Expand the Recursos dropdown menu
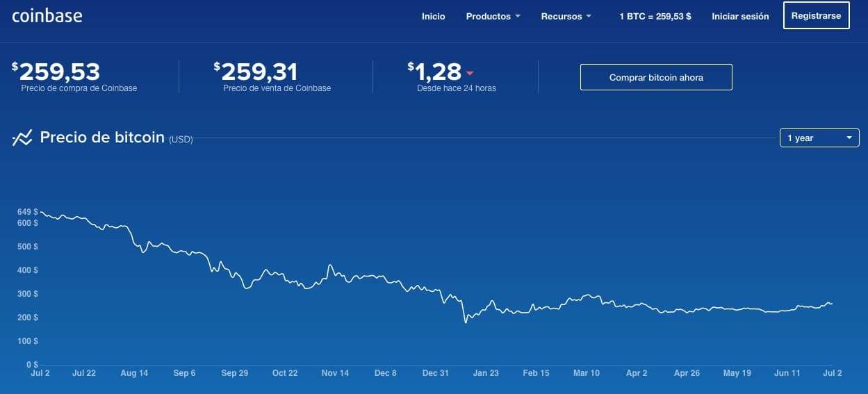 click(566, 16)
